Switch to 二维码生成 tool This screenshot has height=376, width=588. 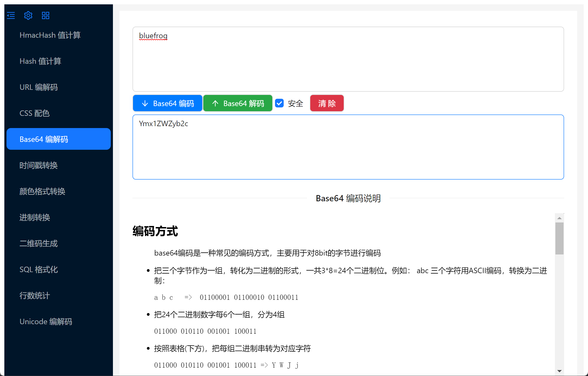(x=39, y=243)
